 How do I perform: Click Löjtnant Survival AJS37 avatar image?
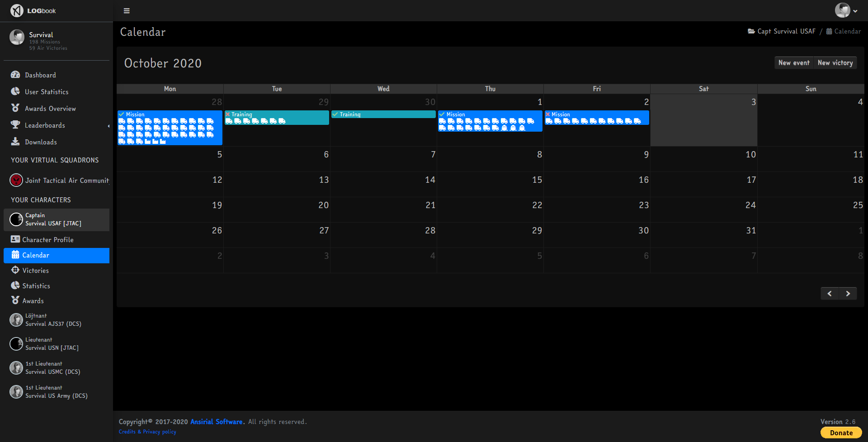[16, 320]
